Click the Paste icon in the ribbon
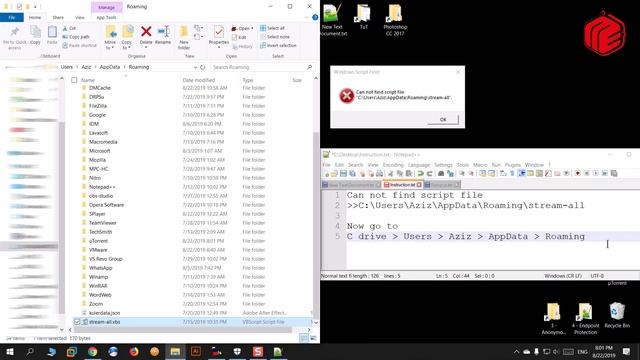 tap(52, 32)
